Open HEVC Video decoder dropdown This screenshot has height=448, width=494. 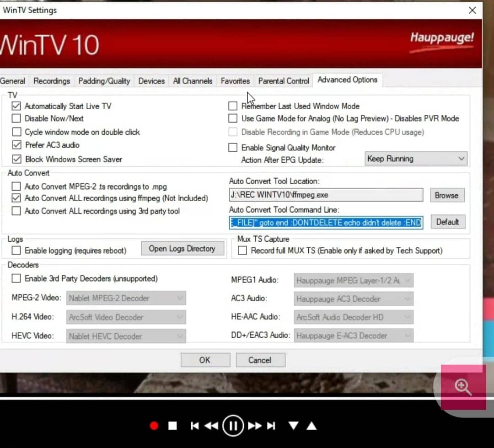coord(126,336)
